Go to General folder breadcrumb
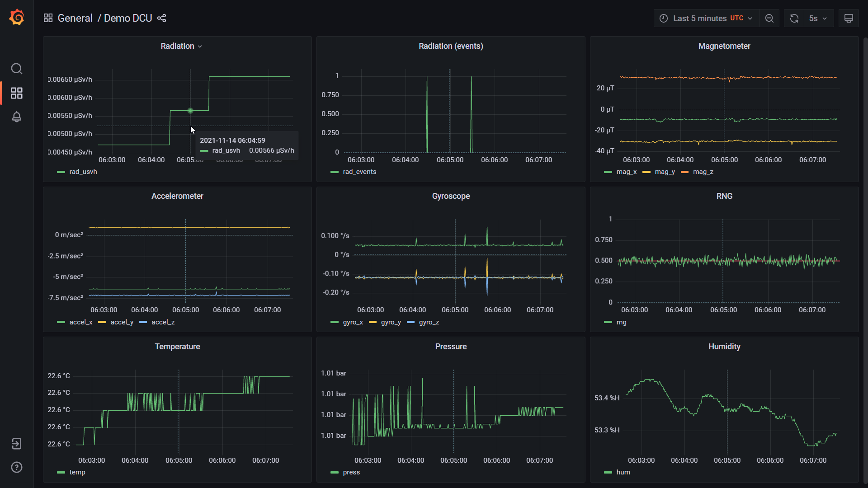868x488 pixels. click(x=75, y=18)
